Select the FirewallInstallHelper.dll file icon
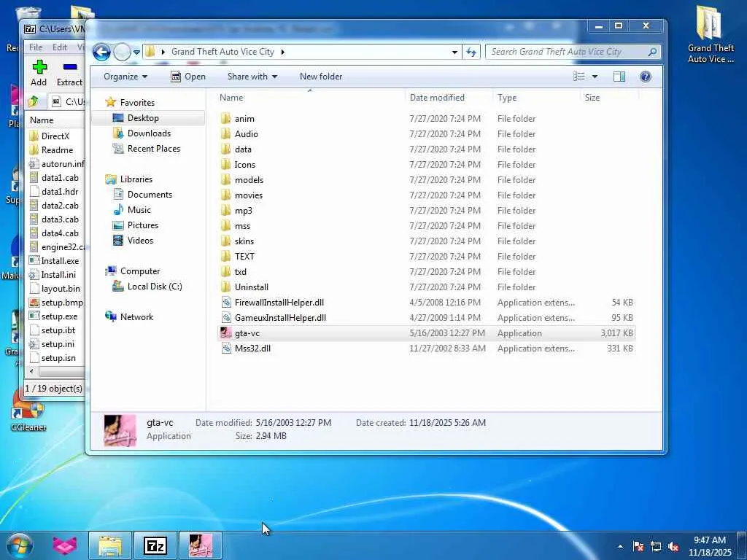The image size is (747, 560). pyautogui.click(x=226, y=303)
